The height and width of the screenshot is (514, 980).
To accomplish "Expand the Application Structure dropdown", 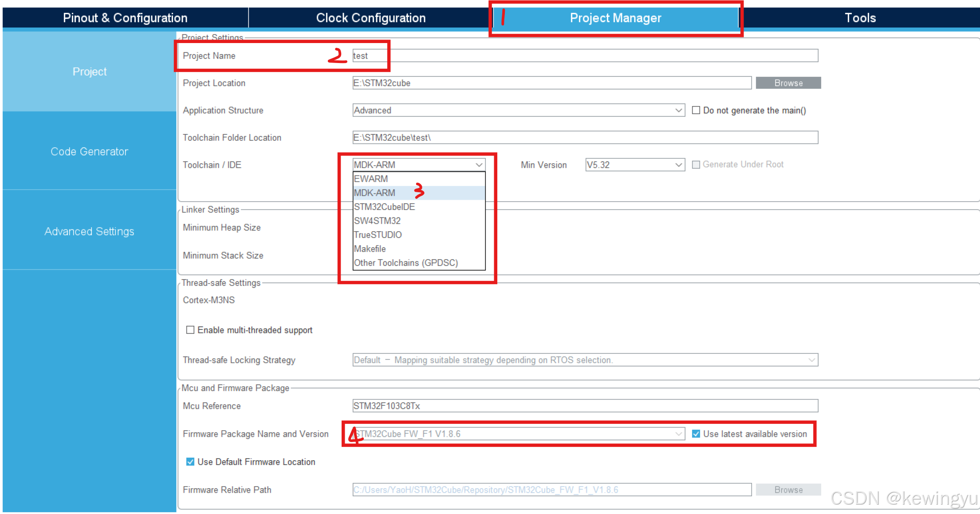I will (678, 110).
